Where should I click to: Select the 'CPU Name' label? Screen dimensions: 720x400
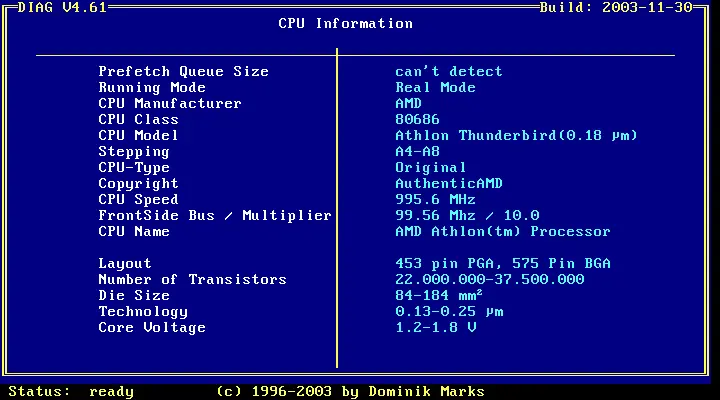[134, 231]
